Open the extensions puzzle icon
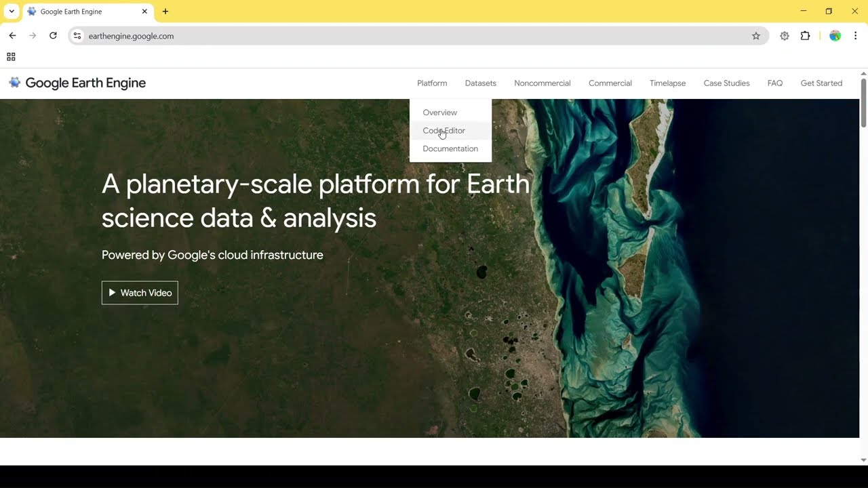Screen dimensions: 868x488 805,36
